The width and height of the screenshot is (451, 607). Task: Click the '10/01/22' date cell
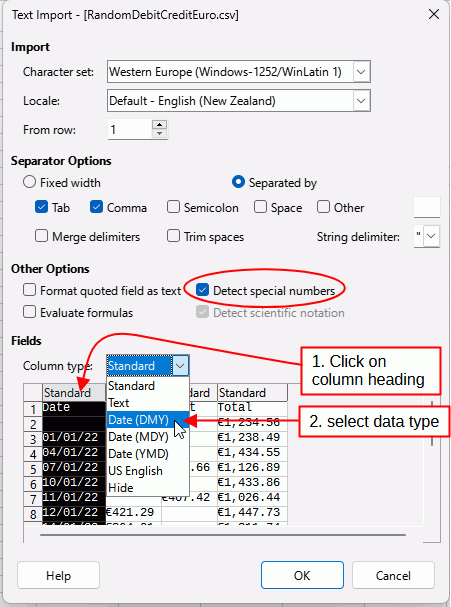point(74,483)
